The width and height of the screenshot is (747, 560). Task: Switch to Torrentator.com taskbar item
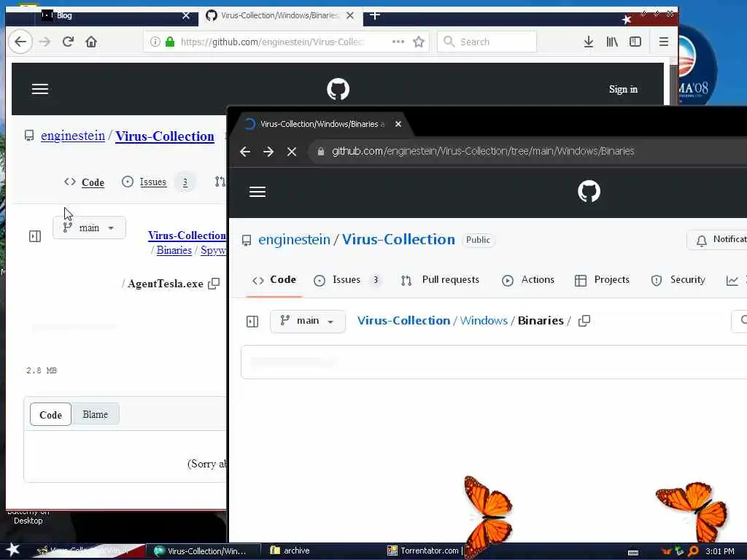[425, 551]
